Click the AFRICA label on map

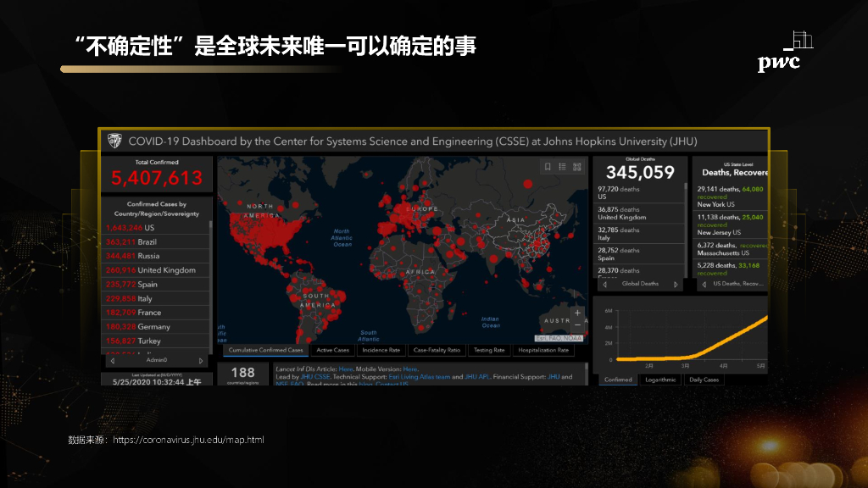tap(420, 272)
